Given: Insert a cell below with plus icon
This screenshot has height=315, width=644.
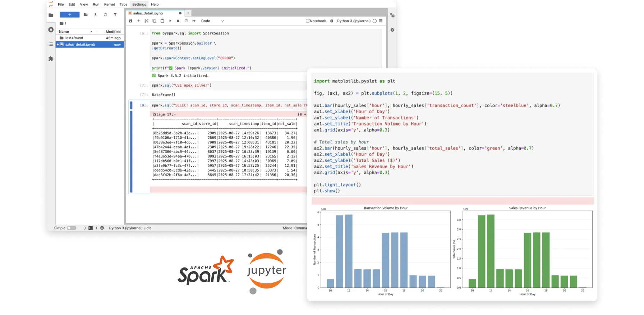Looking at the screenshot, I should [138, 21].
